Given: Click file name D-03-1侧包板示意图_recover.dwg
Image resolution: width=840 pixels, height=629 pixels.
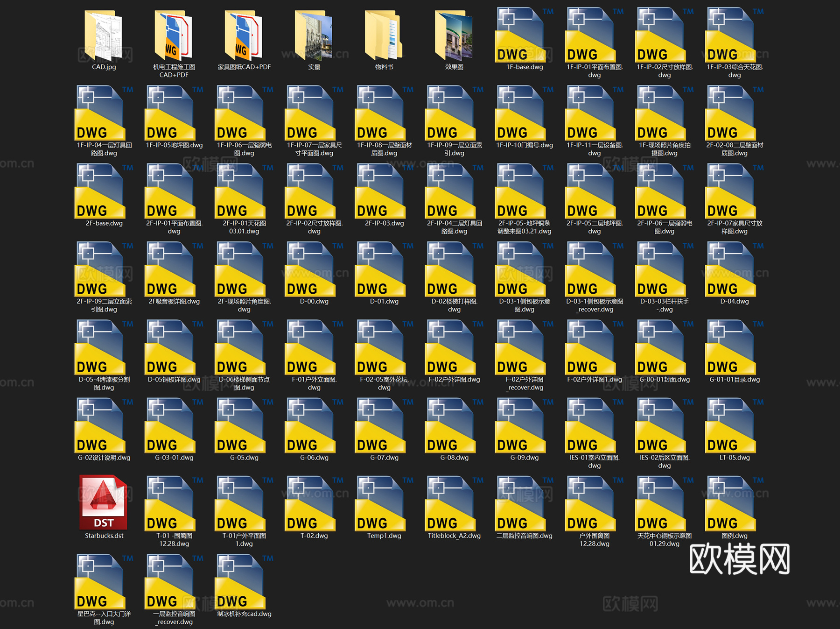Looking at the screenshot, I should click(x=595, y=305).
